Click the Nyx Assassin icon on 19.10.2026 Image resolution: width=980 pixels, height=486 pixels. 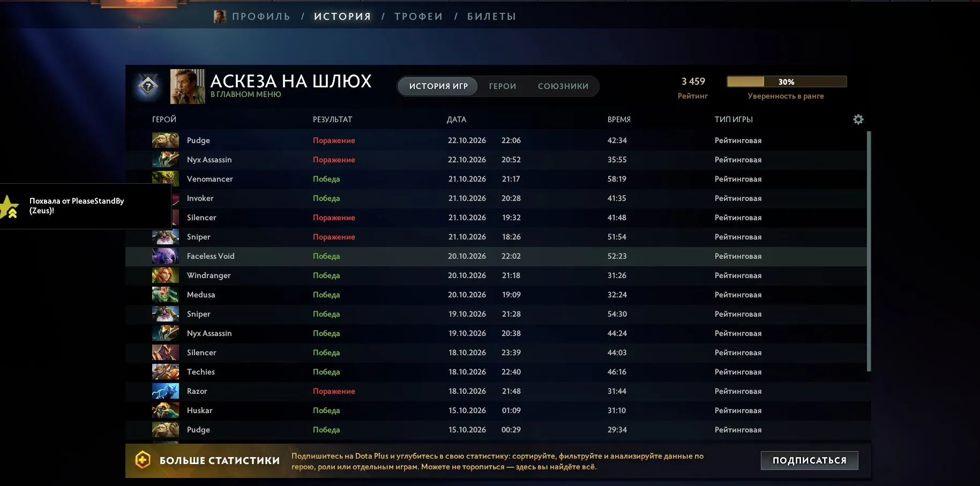click(166, 333)
